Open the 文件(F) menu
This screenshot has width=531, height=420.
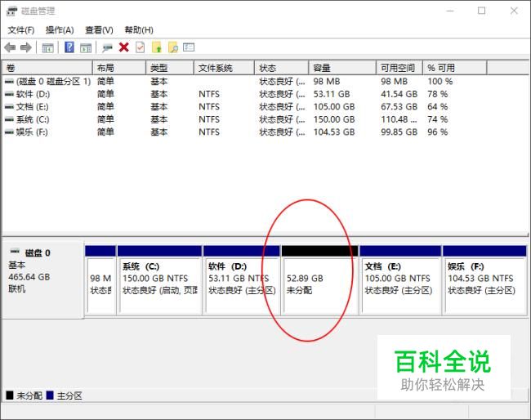[21, 30]
